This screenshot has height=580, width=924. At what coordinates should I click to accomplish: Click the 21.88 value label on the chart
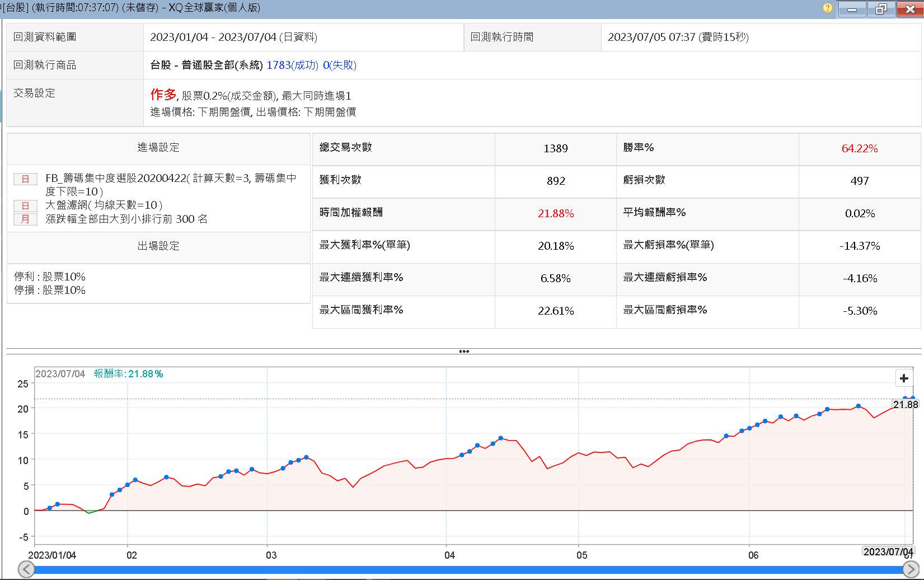pyautogui.click(x=905, y=405)
